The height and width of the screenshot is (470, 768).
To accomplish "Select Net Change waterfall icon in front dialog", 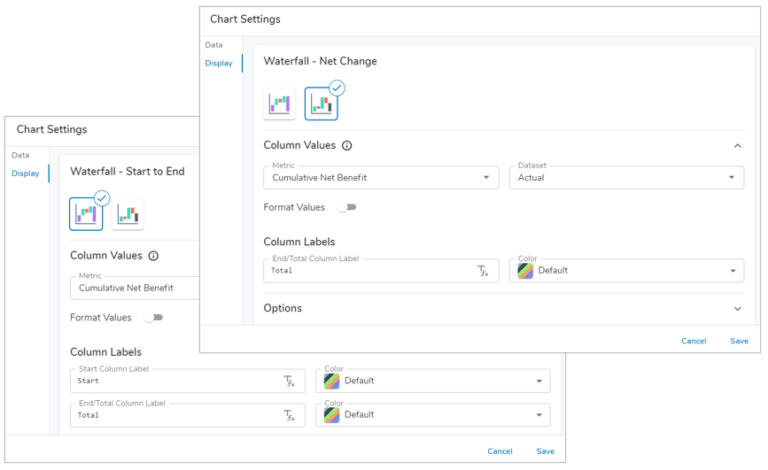I will point(321,103).
